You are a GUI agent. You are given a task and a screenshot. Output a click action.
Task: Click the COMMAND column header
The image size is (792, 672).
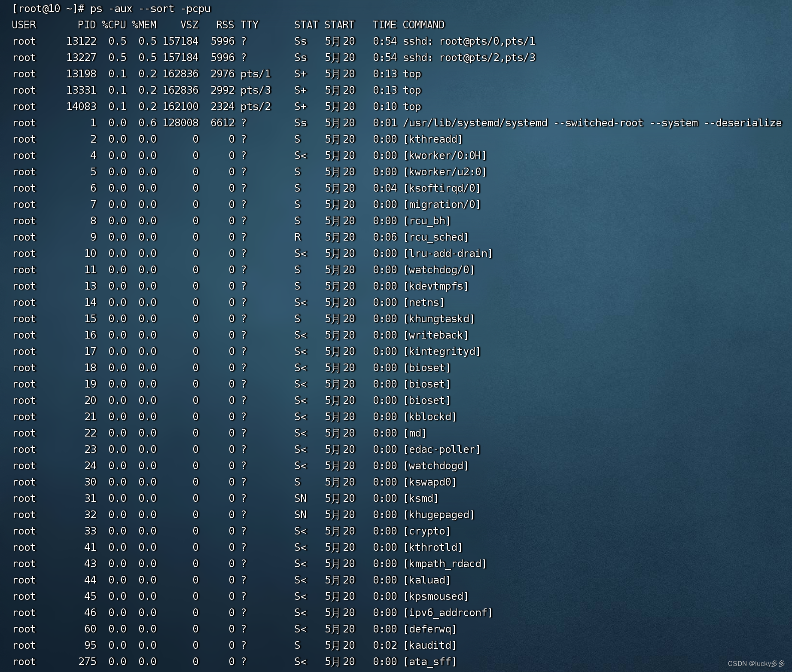pos(423,25)
